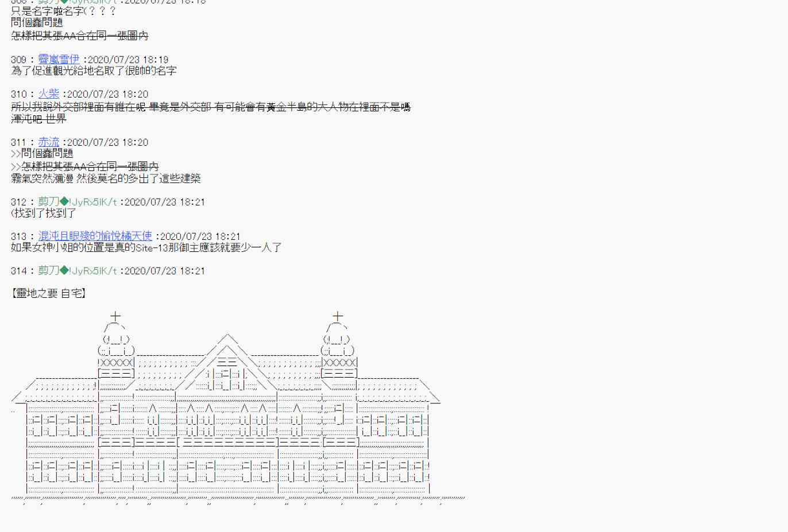This screenshot has width=788, height=532.
Task: Open the 霽嵐雪伊 username link
Action: click(59, 59)
